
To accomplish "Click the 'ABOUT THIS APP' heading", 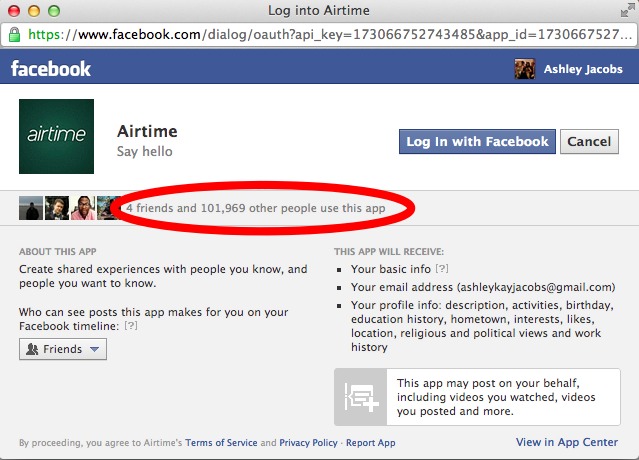I will coord(57,252).
